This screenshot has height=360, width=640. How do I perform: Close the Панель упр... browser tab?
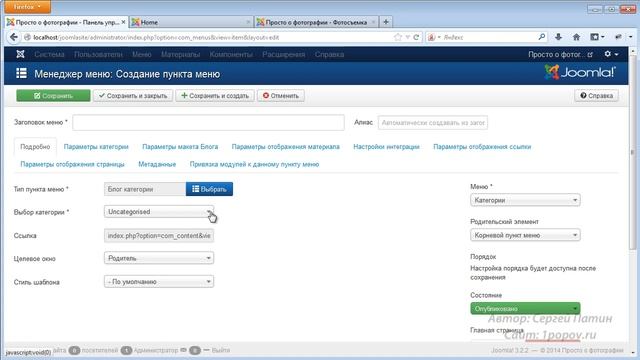point(123,22)
